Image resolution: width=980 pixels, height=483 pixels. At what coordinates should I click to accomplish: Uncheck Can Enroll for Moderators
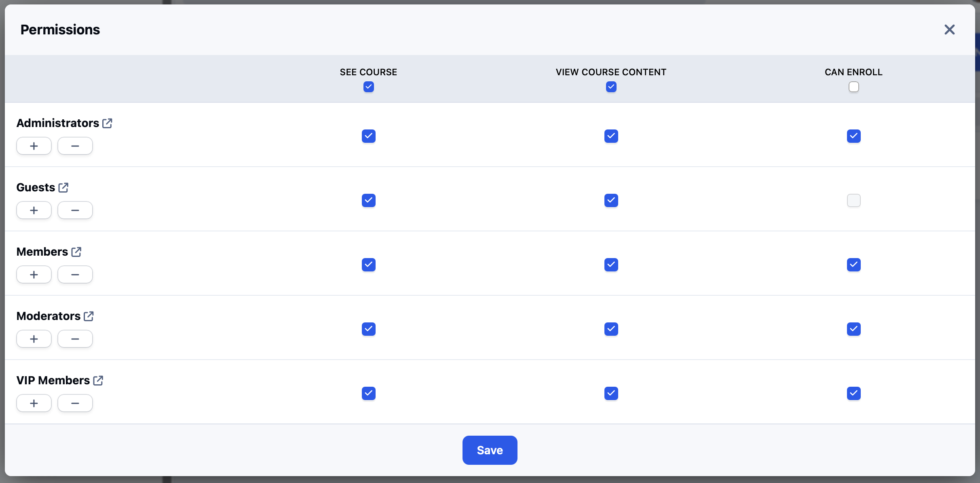(x=854, y=329)
